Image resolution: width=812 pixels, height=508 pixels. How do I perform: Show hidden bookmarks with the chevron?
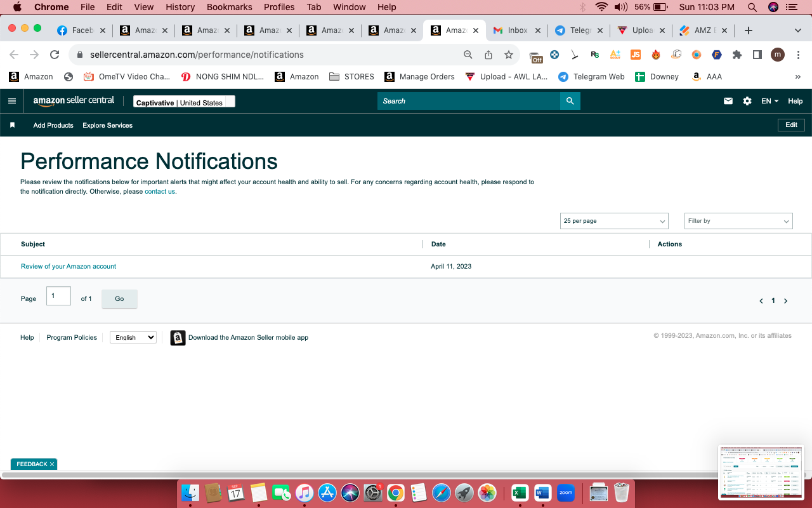click(797, 77)
